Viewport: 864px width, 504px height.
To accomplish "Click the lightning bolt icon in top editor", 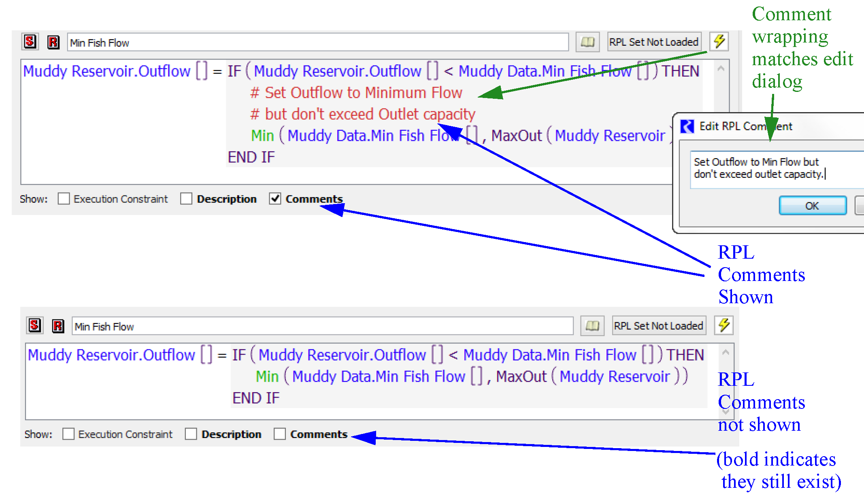I will tap(719, 42).
